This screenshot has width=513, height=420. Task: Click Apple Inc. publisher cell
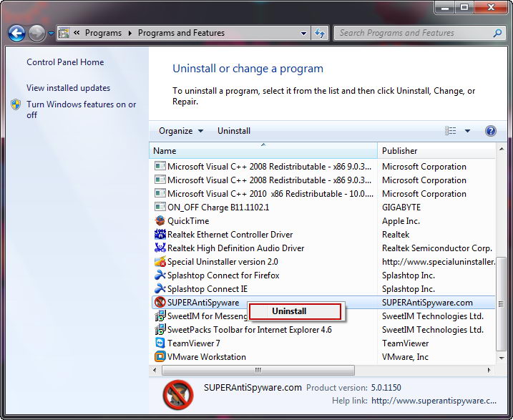401,221
